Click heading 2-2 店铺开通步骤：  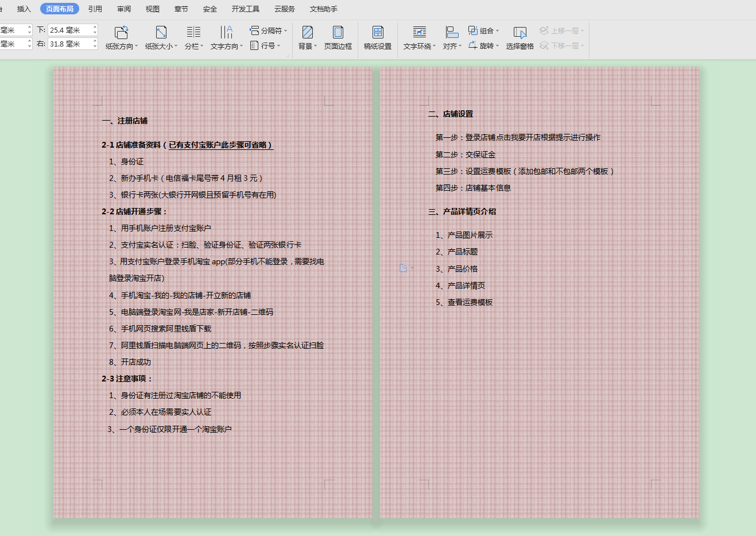pos(135,211)
